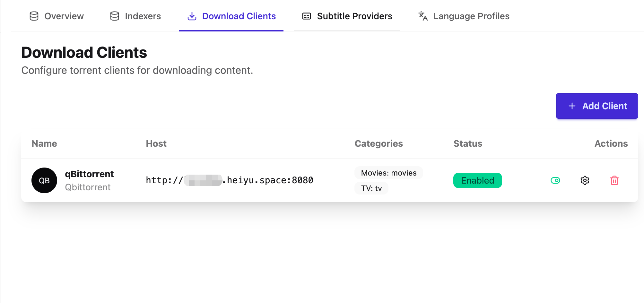
Task: Click the qBittorrent client name
Action: pos(89,174)
